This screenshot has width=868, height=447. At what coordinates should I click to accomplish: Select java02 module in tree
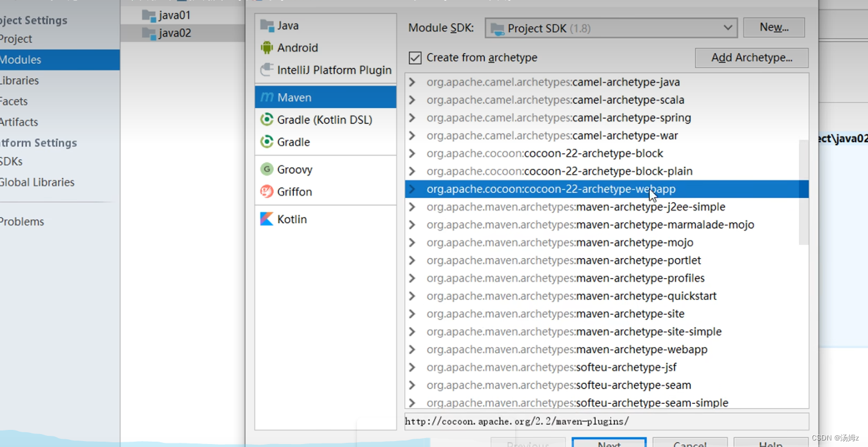pyautogui.click(x=183, y=33)
